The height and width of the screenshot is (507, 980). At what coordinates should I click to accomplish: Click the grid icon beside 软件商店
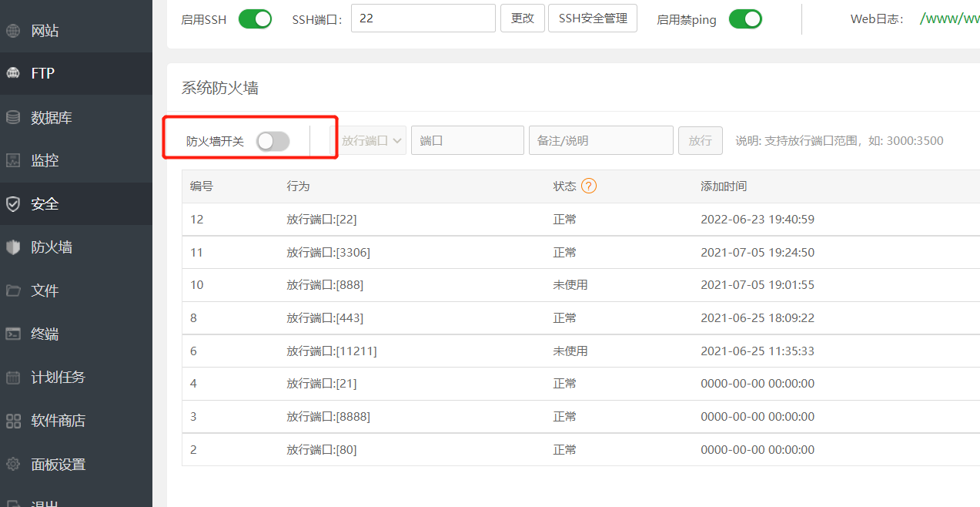pyautogui.click(x=13, y=421)
